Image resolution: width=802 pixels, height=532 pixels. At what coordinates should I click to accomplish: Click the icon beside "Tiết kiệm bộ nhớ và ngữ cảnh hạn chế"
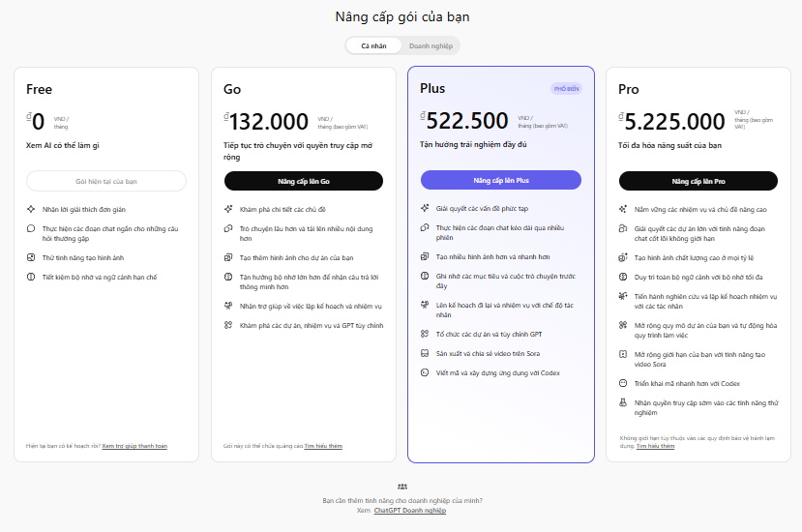31,277
